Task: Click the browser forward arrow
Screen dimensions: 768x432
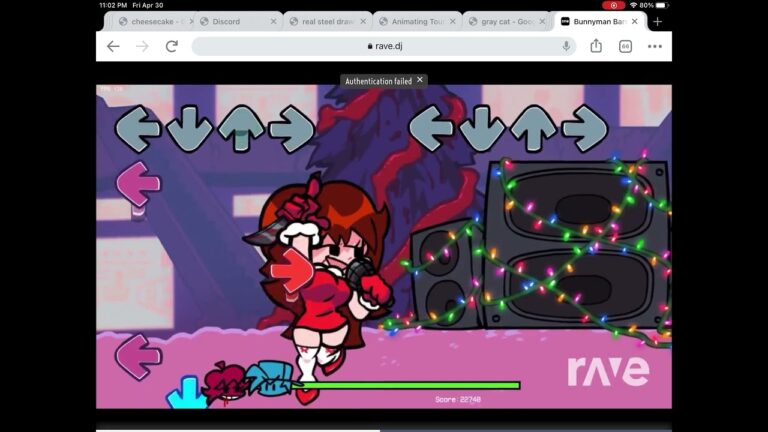Action: pyautogui.click(x=142, y=47)
